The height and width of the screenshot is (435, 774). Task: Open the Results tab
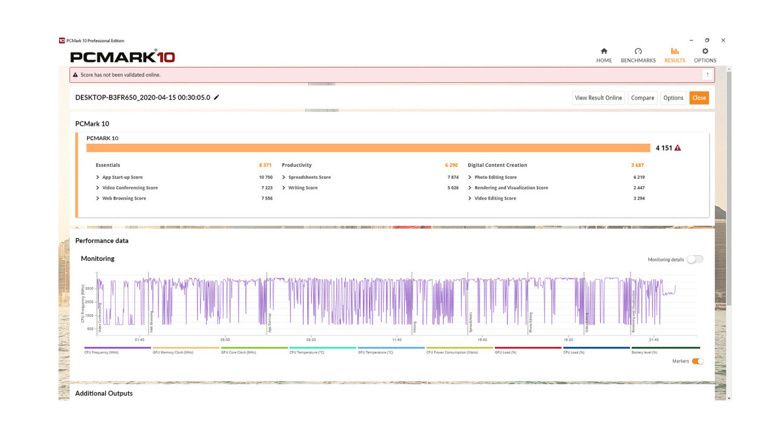click(674, 55)
